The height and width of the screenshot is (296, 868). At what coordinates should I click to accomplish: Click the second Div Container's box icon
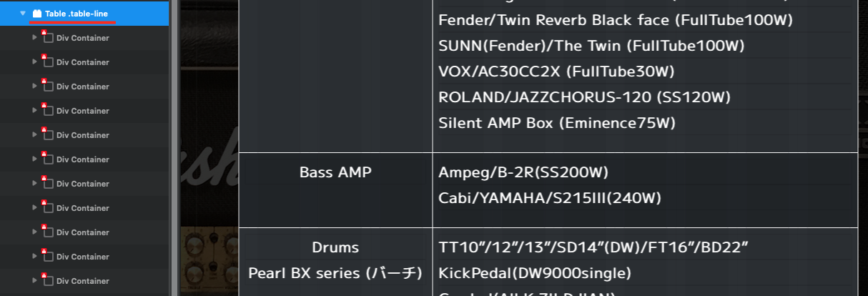[x=49, y=63]
